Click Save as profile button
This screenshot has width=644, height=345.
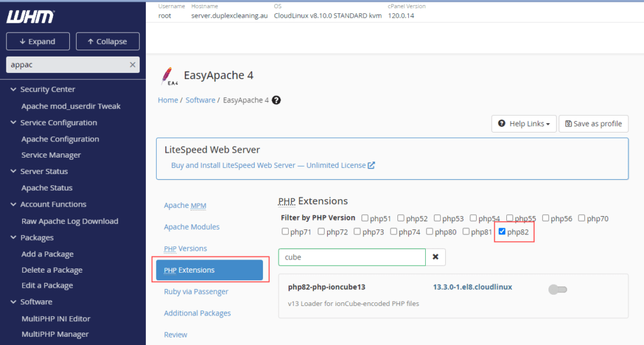coord(594,123)
